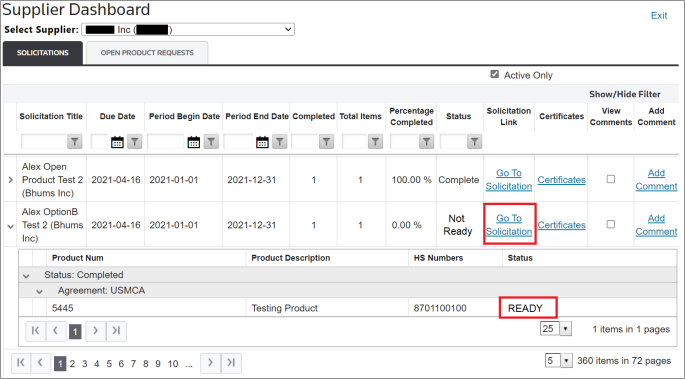Collapse Alex OptionB Test 2 row
The height and width of the screenshot is (379, 685).
click(x=10, y=227)
